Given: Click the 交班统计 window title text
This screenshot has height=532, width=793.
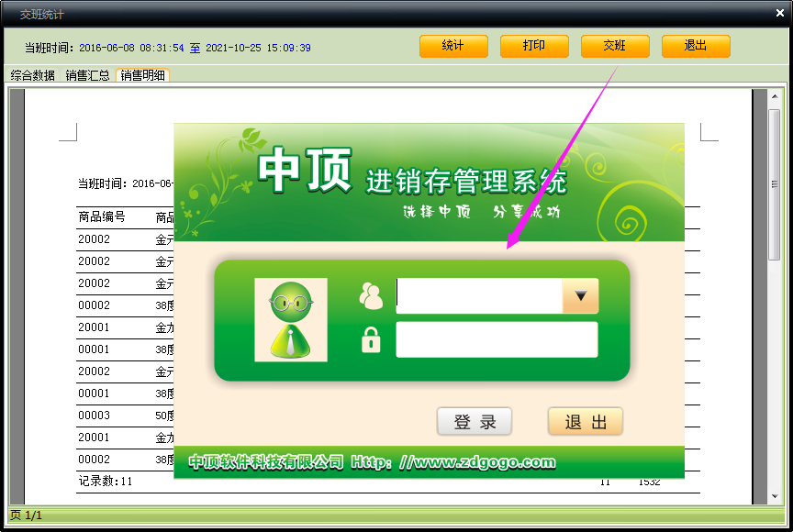Looking at the screenshot, I should (42, 15).
